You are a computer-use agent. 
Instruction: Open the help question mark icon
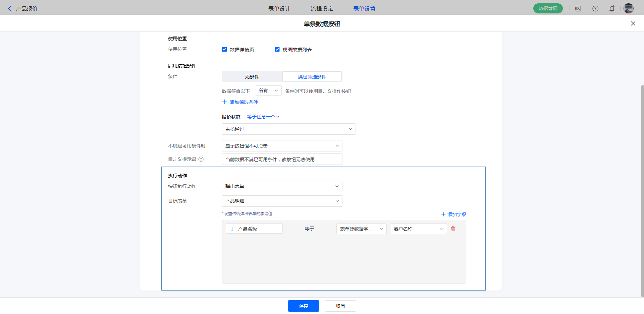click(595, 9)
